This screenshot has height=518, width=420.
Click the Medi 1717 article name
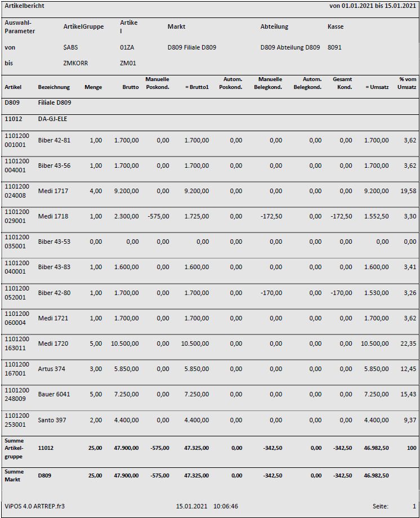[x=53, y=191]
